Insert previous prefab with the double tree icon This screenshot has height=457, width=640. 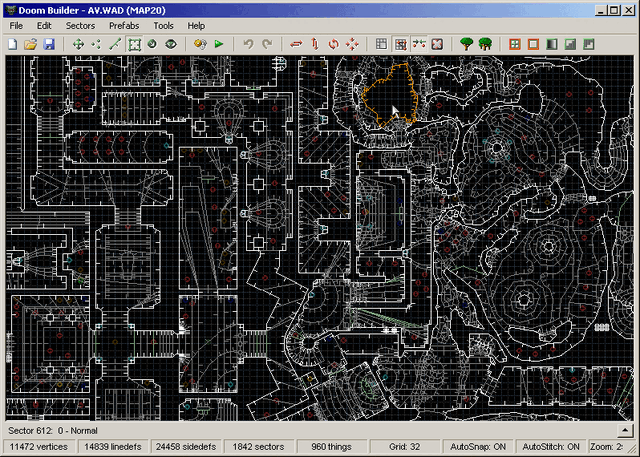[485, 44]
